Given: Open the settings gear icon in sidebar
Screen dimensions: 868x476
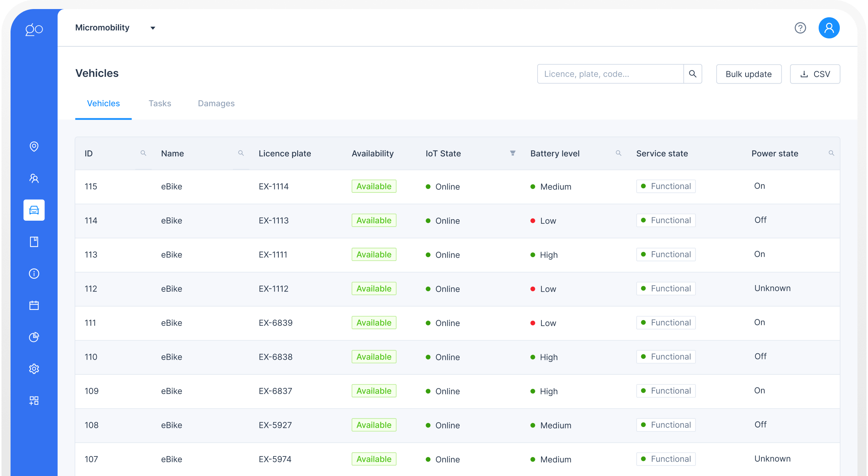Looking at the screenshot, I should click(x=34, y=369).
